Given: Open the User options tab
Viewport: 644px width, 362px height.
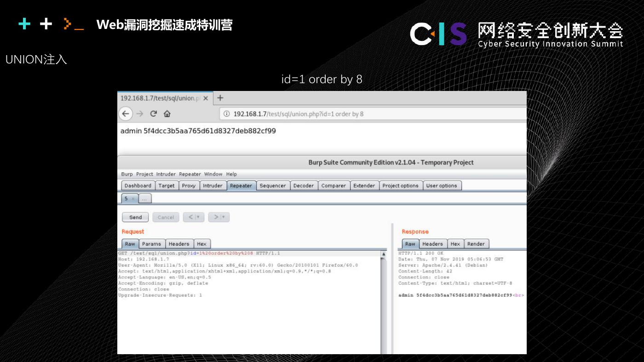Looking at the screenshot, I should (442, 186).
